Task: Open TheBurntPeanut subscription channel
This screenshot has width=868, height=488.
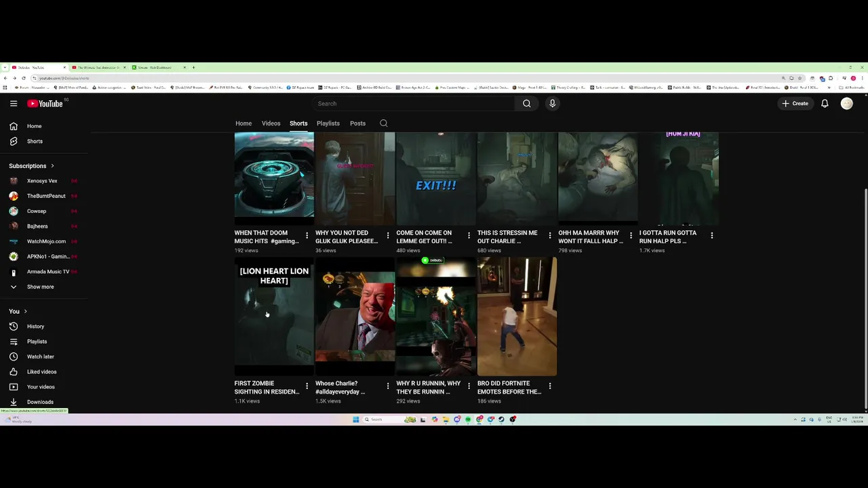Action: coord(45,196)
